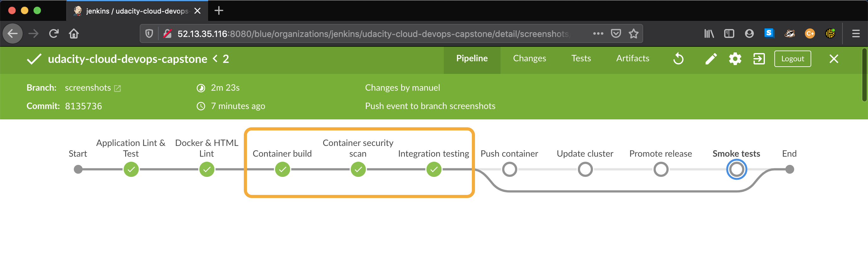Viewport: 868px width, 271px height.
Task: Open the page actions three-dot menu
Action: [598, 33]
